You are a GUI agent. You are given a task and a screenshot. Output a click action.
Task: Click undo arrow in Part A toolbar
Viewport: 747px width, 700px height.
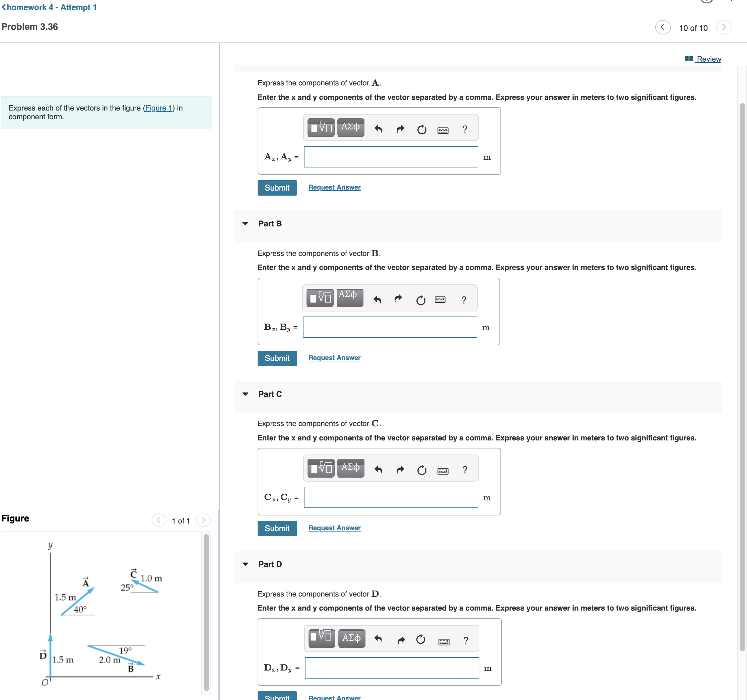[x=378, y=129]
